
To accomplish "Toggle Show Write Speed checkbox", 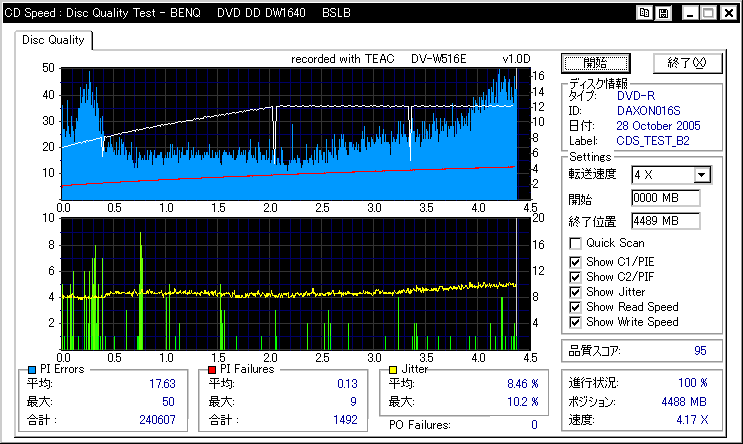I will click(x=575, y=322).
